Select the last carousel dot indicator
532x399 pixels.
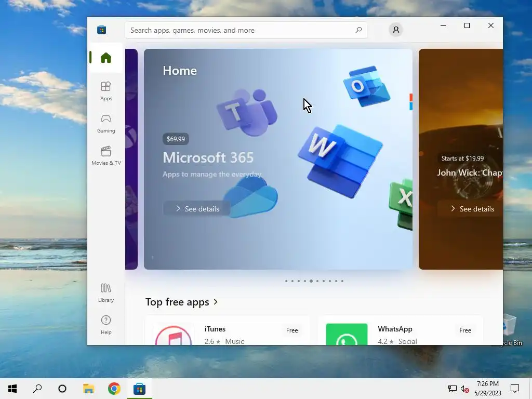(342, 281)
